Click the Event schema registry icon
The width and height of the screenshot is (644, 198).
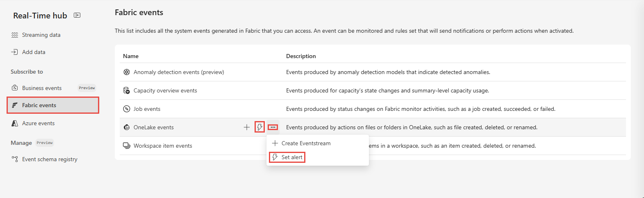point(15,159)
